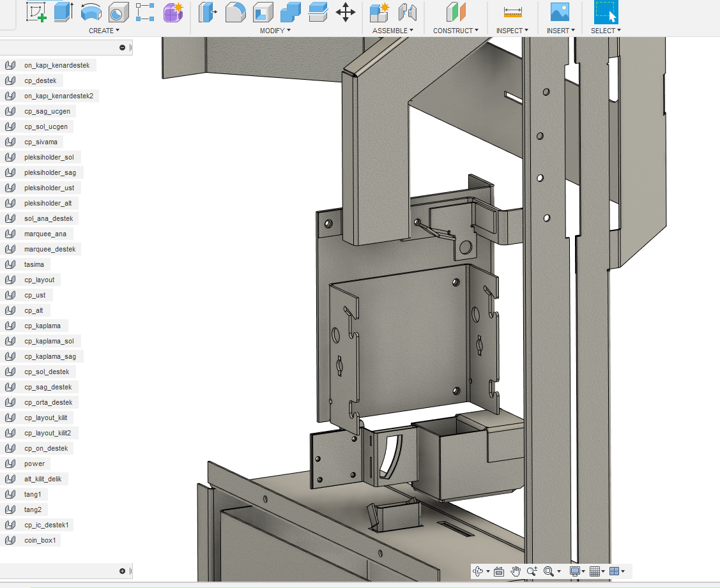Select the cp_kaplama_sag body
The image size is (720, 588).
click(x=50, y=356)
